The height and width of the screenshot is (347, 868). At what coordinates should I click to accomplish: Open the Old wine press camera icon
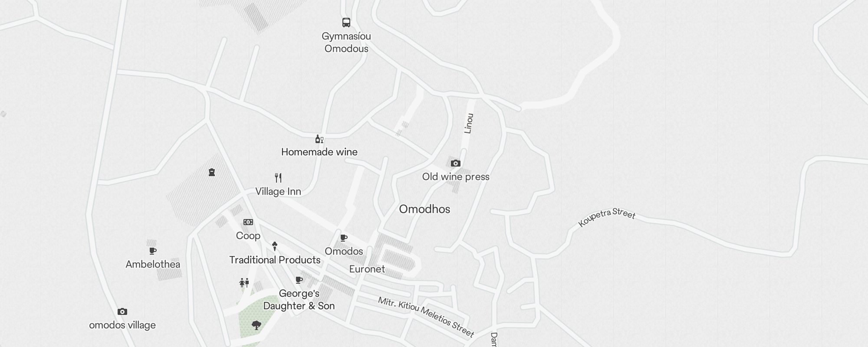click(455, 164)
